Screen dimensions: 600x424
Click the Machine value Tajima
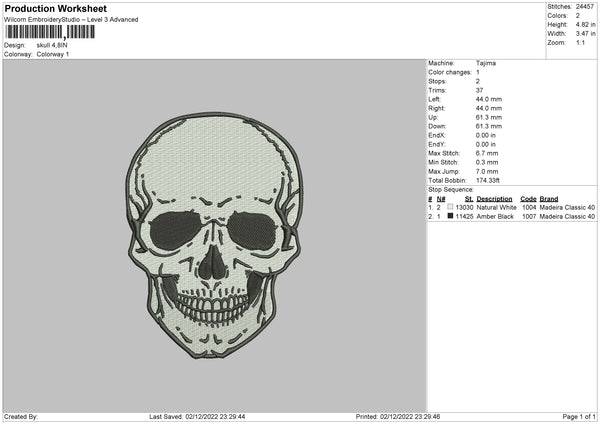(487, 63)
